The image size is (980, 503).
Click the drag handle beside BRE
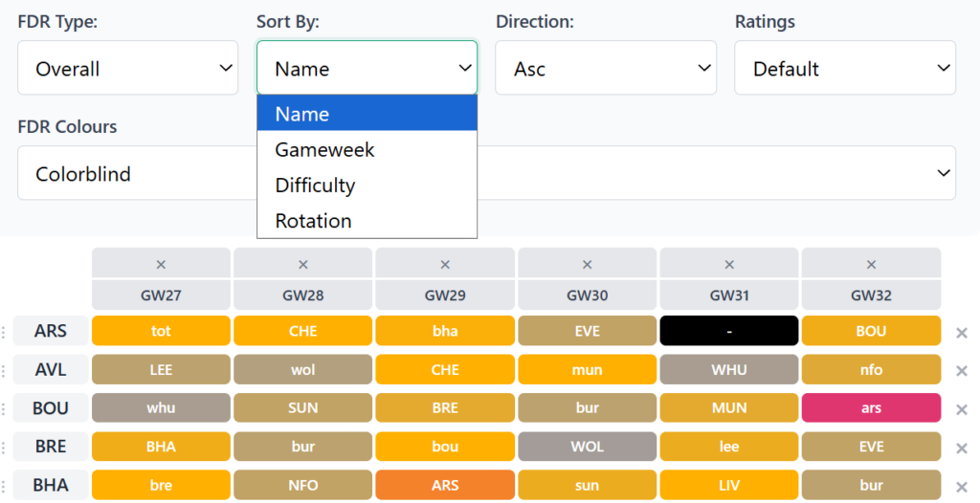click(5, 447)
